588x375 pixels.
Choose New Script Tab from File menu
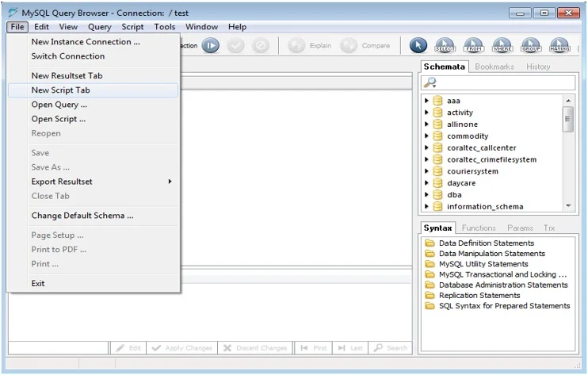click(x=93, y=90)
